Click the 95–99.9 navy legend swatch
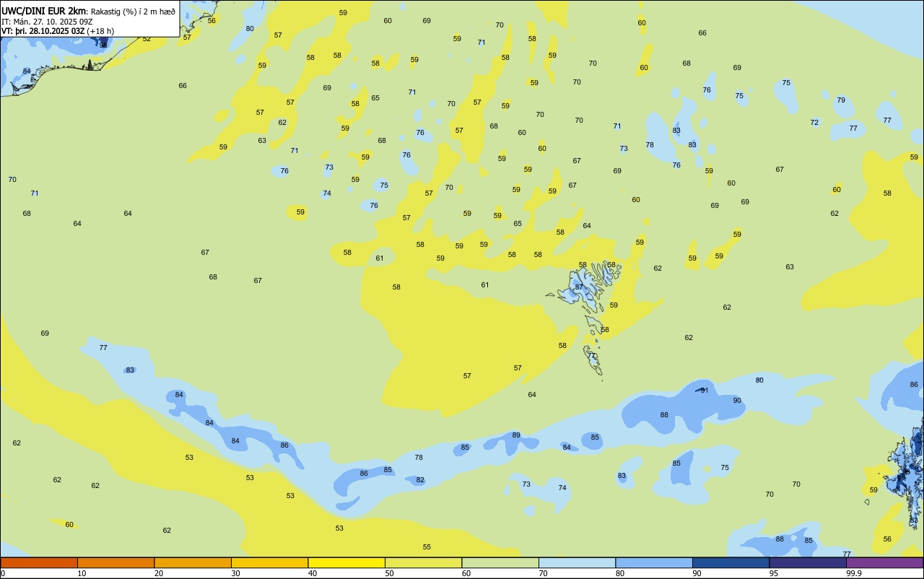 click(808, 562)
